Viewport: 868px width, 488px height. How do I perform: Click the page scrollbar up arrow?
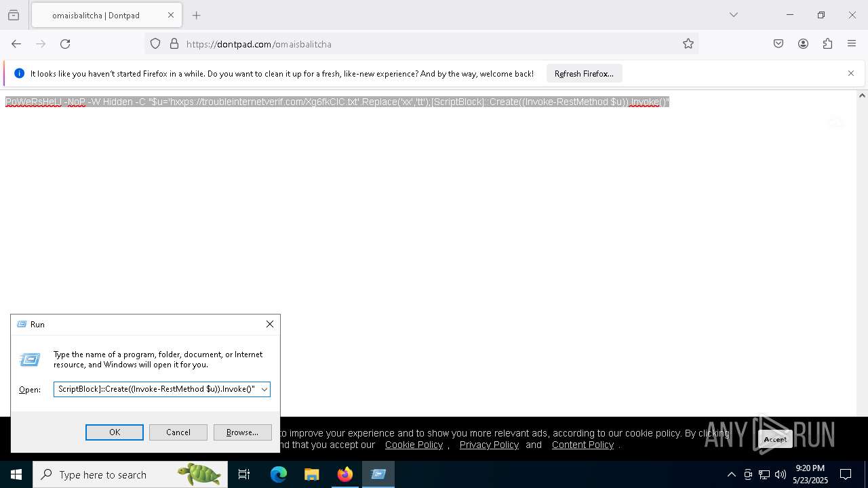pyautogui.click(x=862, y=96)
